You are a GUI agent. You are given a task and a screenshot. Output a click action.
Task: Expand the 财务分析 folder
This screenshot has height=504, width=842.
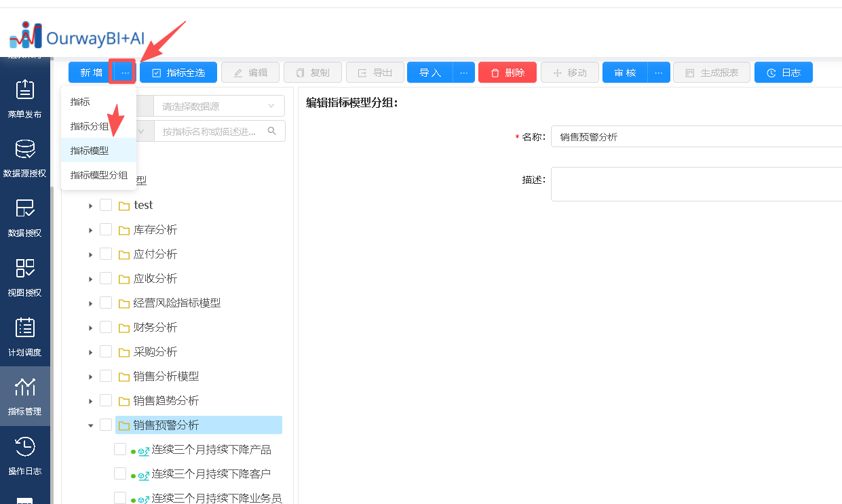(x=90, y=328)
